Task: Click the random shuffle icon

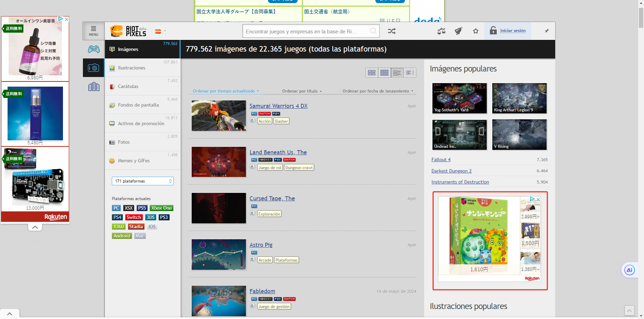Action: click(x=391, y=31)
